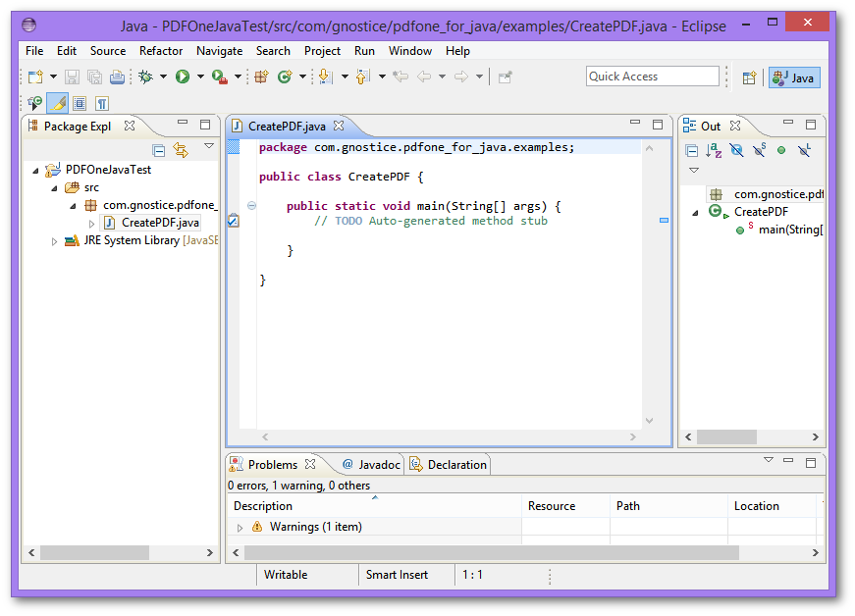Select the Java perspective button
The height and width of the screenshot is (616, 855).
click(794, 77)
